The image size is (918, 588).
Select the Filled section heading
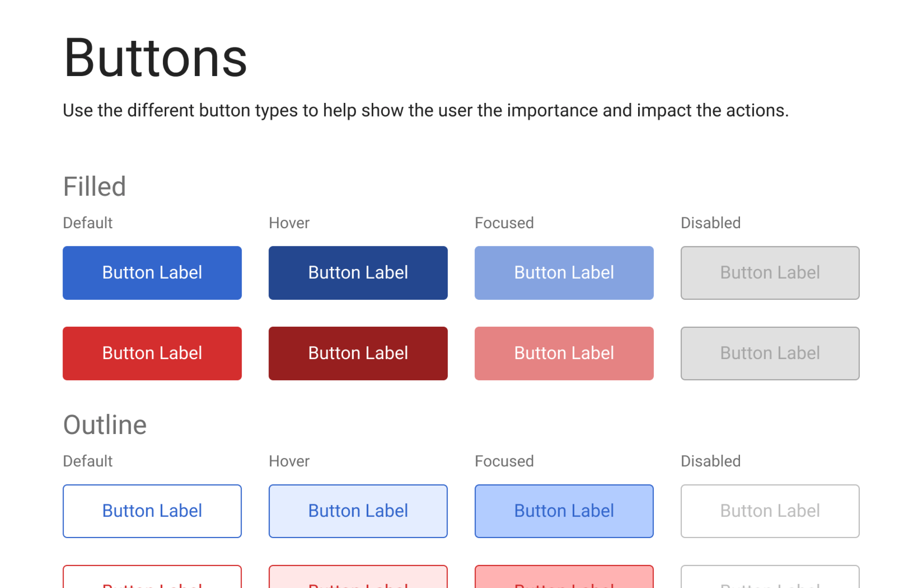95,186
